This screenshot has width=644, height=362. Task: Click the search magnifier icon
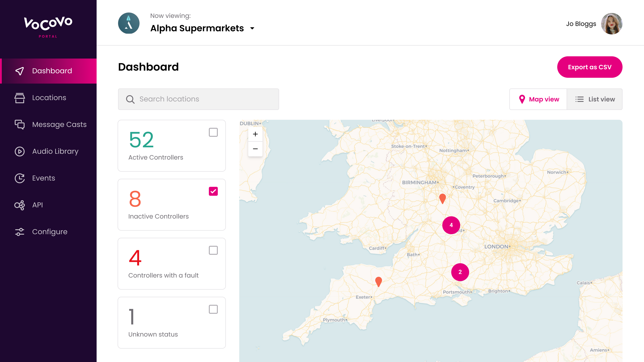pyautogui.click(x=130, y=99)
